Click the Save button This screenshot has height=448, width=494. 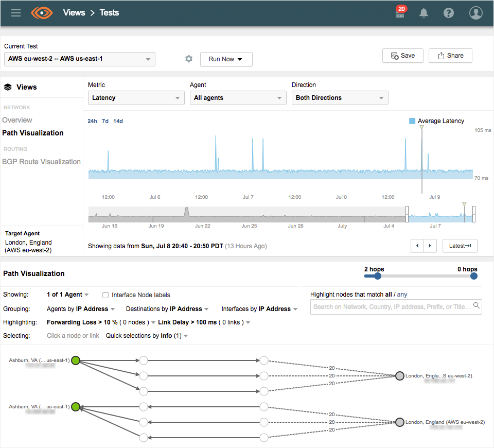(x=402, y=56)
